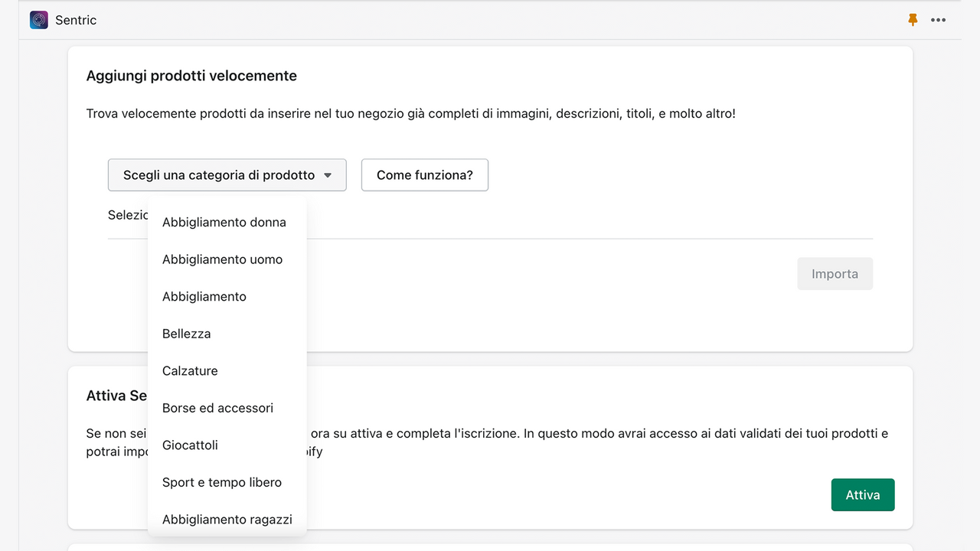Image resolution: width=980 pixels, height=551 pixels.
Task: Select 'Abbigliamento ragazzi' entry
Action: pos(227,520)
